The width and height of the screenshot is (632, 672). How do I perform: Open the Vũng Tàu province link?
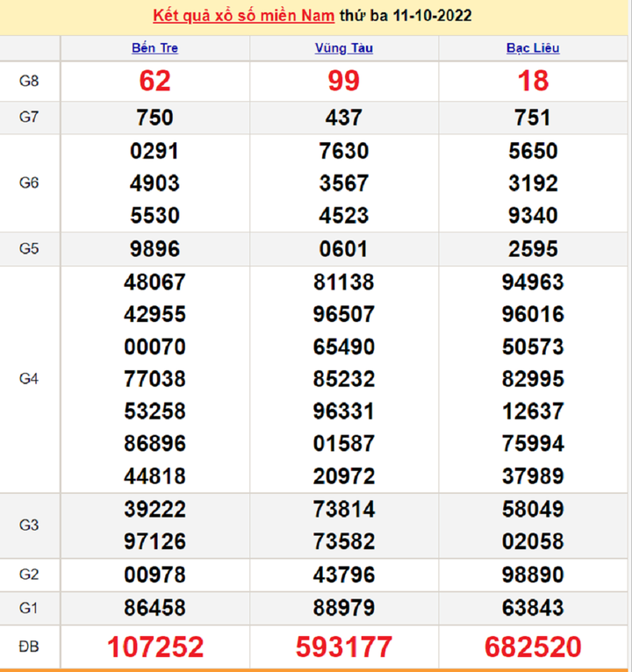click(344, 48)
